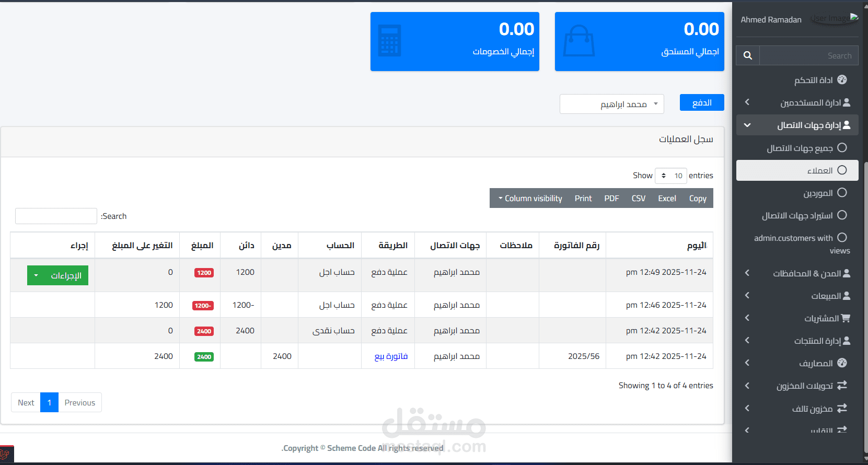Click the Ahmed Ramadan user image
This screenshot has height=465, width=868.
[x=835, y=18]
